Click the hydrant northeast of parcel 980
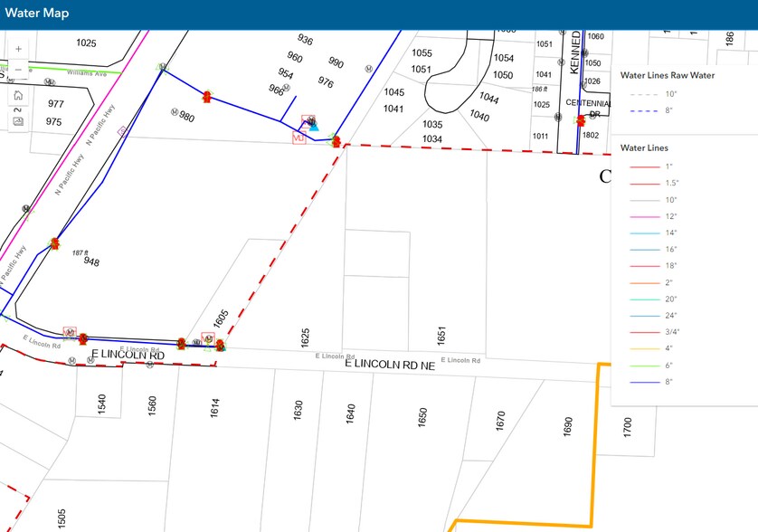This screenshot has height=532, width=758. [207, 97]
